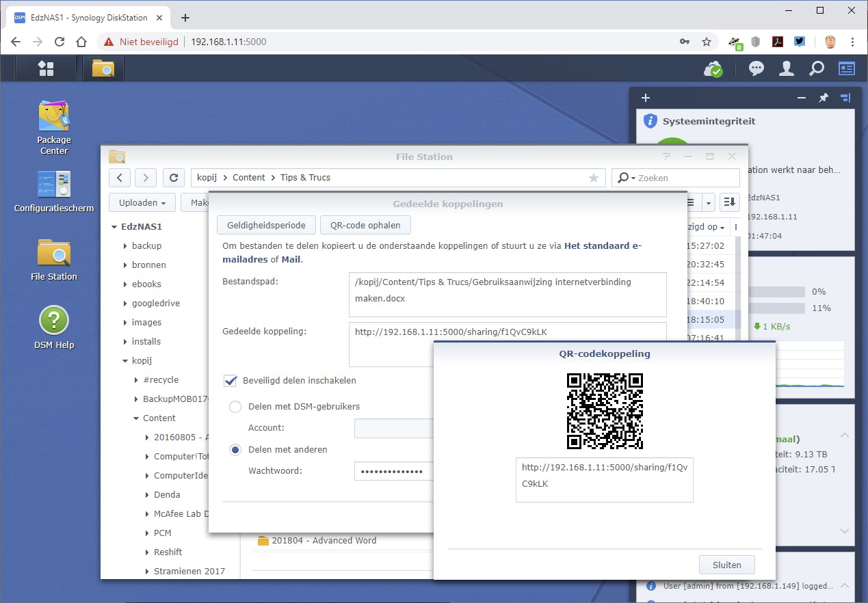The image size is (868, 603).
Task: Click the QR code image
Action: (x=605, y=411)
